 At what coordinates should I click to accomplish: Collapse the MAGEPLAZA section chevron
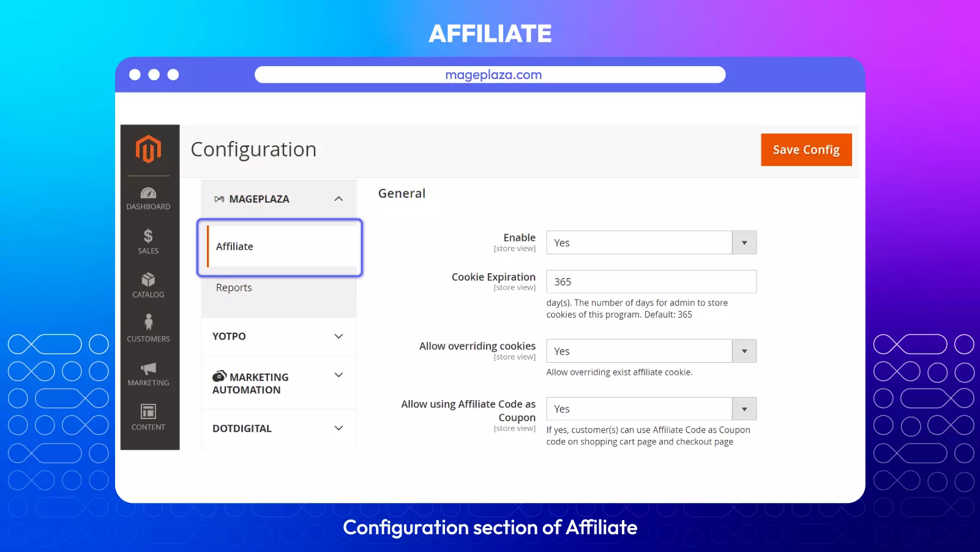click(339, 199)
